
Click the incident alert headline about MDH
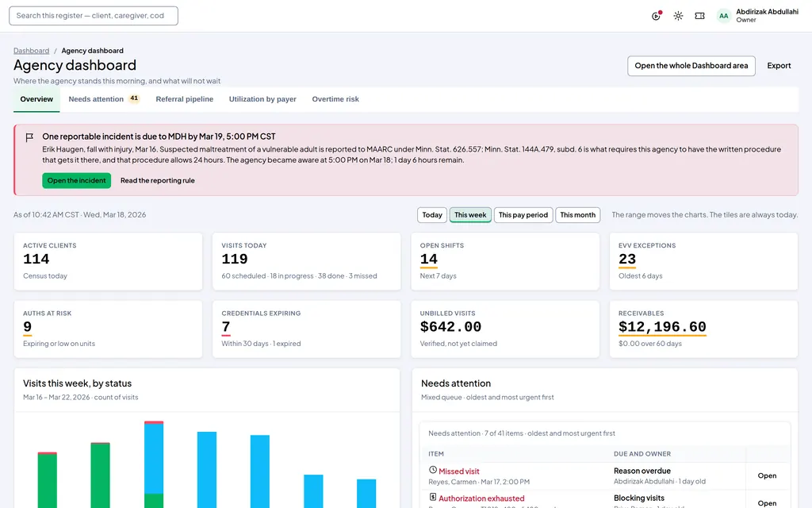159,137
